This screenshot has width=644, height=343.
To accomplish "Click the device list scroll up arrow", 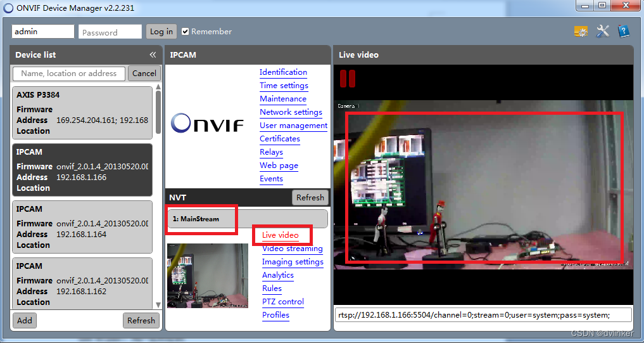I will pos(158,87).
